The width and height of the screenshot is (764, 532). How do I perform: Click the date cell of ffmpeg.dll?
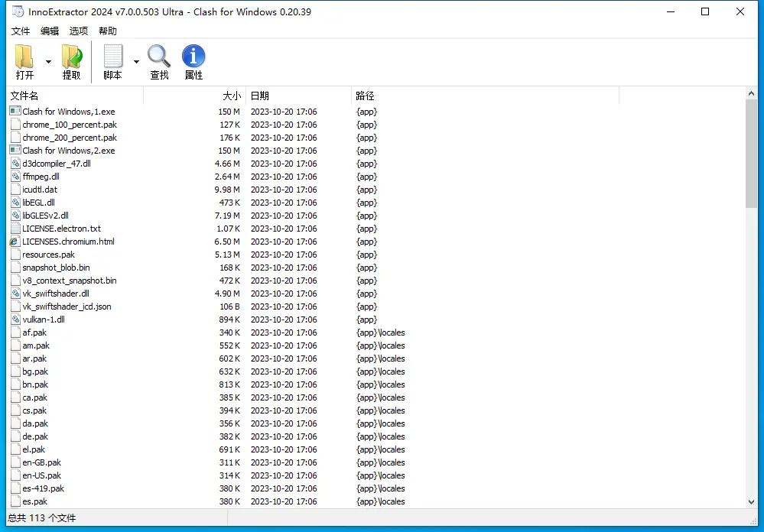click(x=284, y=177)
